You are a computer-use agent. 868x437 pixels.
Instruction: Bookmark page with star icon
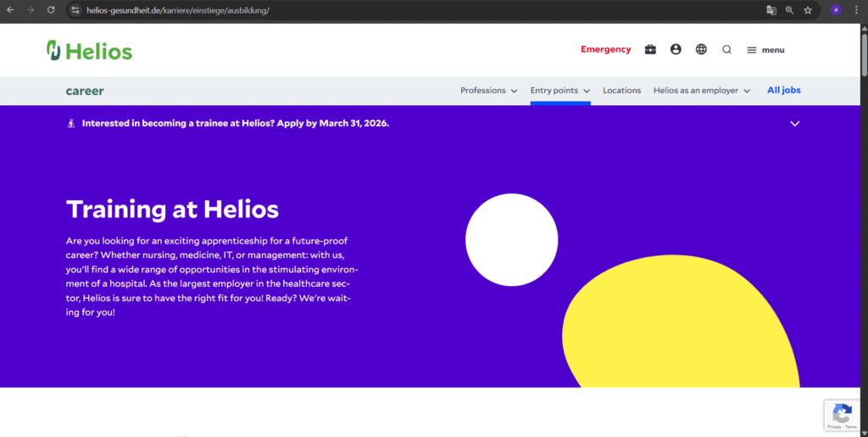click(808, 10)
